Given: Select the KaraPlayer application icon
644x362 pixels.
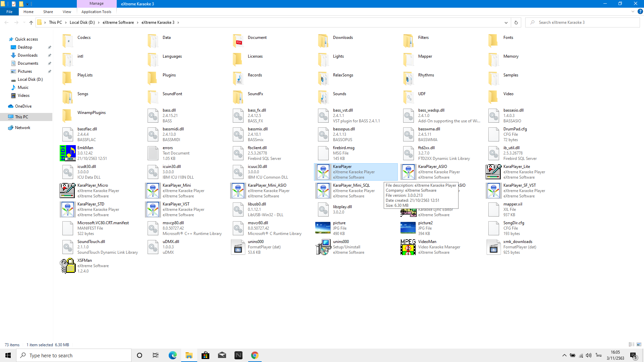Looking at the screenshot, I should pos(323,172).
